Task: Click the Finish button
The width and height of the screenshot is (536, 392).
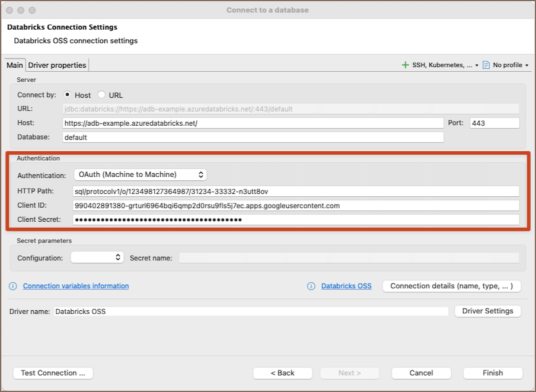Action: (x=493, y=373)
